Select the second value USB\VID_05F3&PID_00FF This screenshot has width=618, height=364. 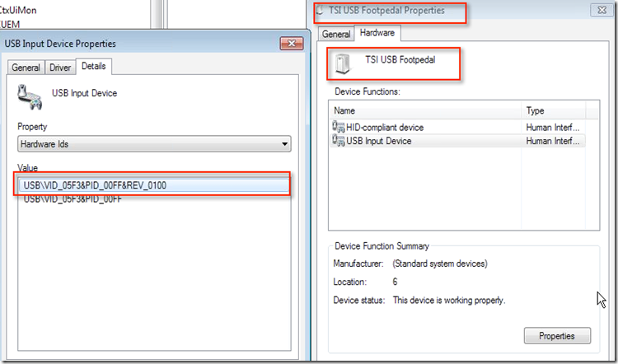click(73, 199)
